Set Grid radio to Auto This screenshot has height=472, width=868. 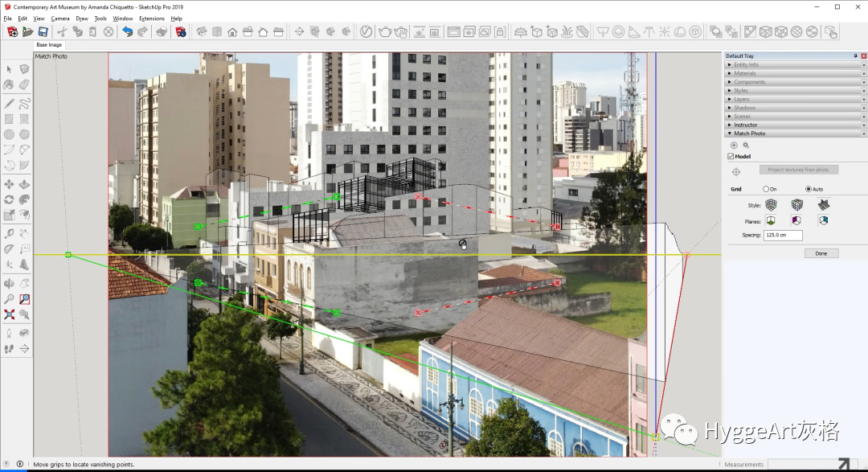(809, 189)
